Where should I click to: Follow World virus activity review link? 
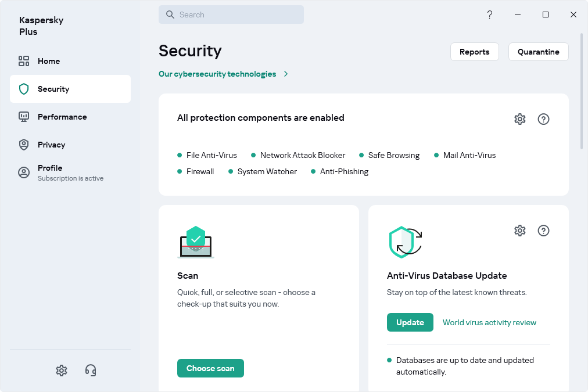click(489, 322)
